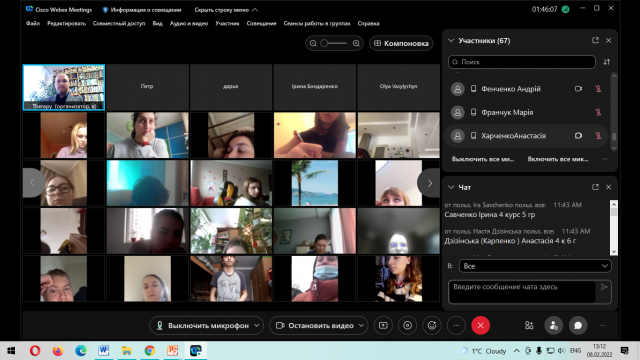The width and height of the screenshot is (640, 360).
Task: Open the Редактировать menu
Action: click(x=67, y=23)
